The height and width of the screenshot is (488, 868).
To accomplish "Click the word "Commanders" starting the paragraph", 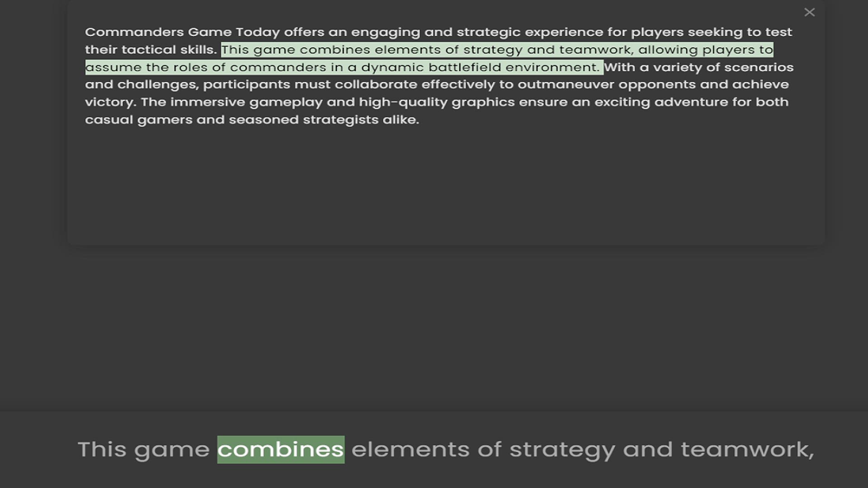I will (134, 32).
